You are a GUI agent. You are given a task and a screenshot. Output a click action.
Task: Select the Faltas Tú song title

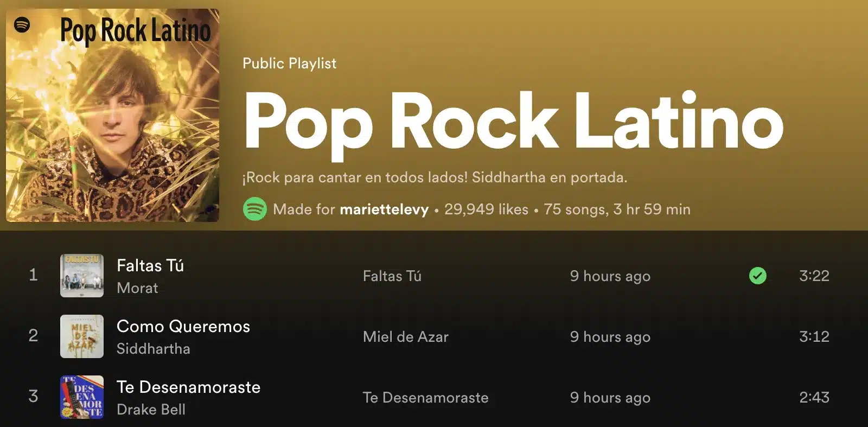pyautogui.click(x=150, y=265)
